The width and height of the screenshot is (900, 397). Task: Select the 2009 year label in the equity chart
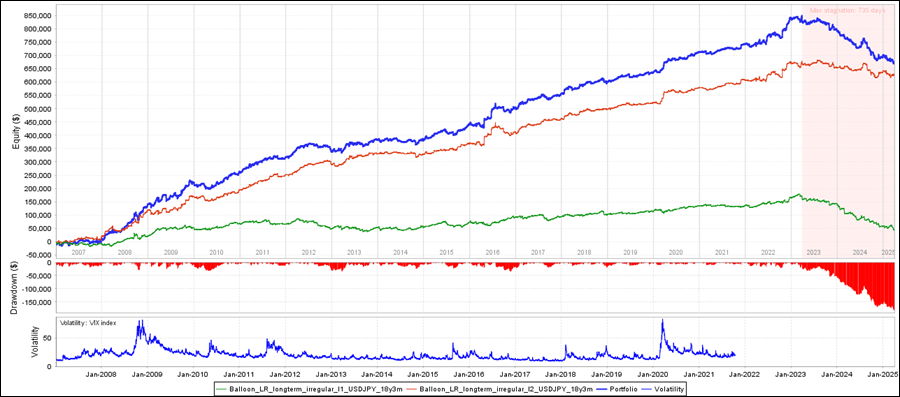click(x=170, y=252)
